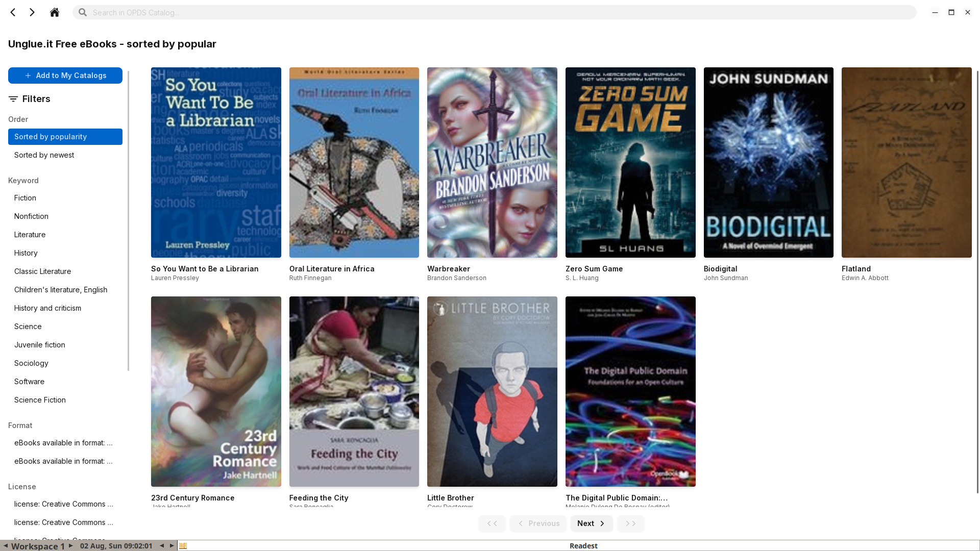Open the 23rd Century Romance cover

click(x=216, y=391)
